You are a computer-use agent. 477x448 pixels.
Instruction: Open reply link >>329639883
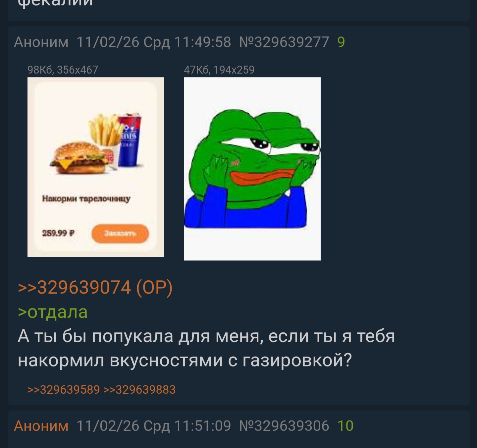tap(139, 390)
